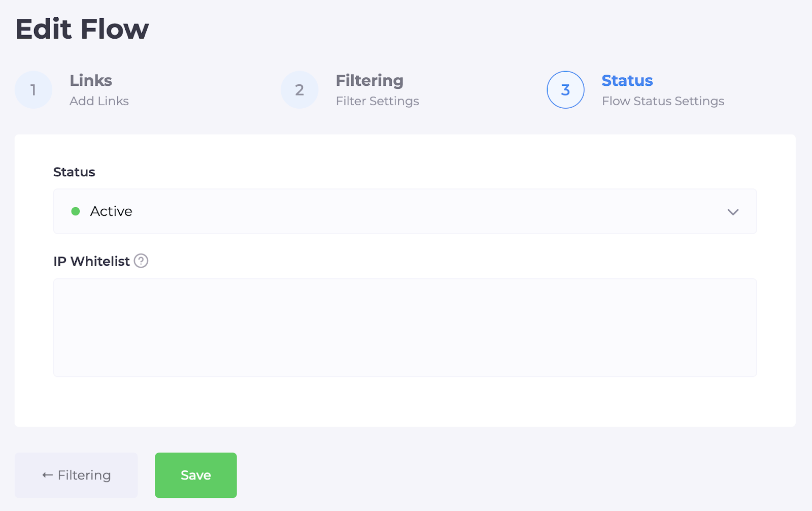
Task: Switch to the Links step tab
Action: pos(91,80)
